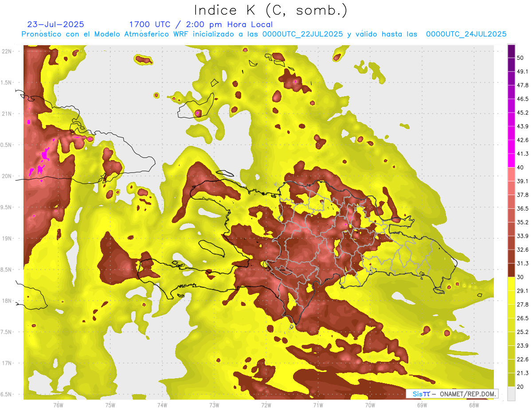Screen dimensions: 532x411
Task: Select the color bar label "30"
Action: tap(520, 277)
